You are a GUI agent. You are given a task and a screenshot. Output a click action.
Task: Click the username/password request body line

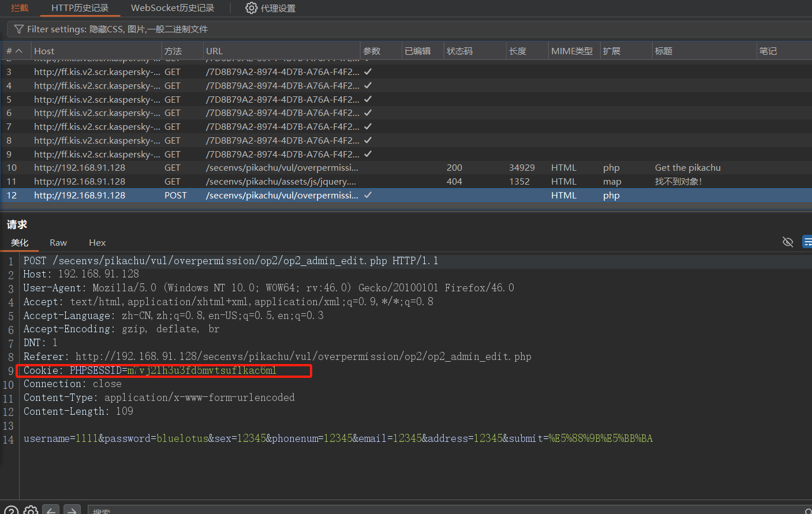(338, 438)
